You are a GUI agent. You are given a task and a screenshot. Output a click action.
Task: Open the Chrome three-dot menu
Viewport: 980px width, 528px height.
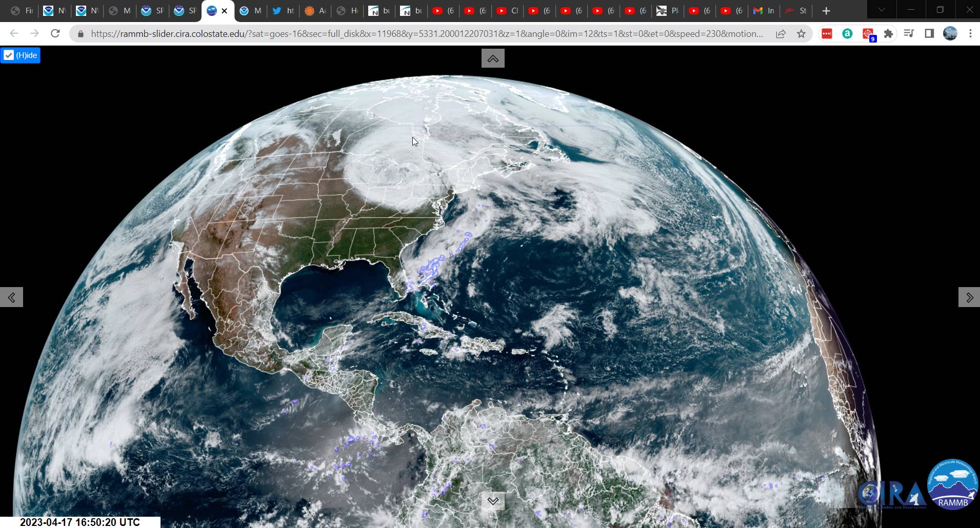click(x=970, y=34)
